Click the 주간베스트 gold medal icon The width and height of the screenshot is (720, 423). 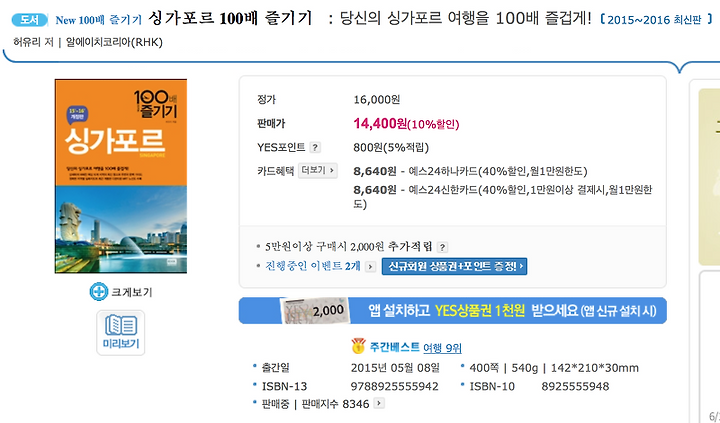358,346
